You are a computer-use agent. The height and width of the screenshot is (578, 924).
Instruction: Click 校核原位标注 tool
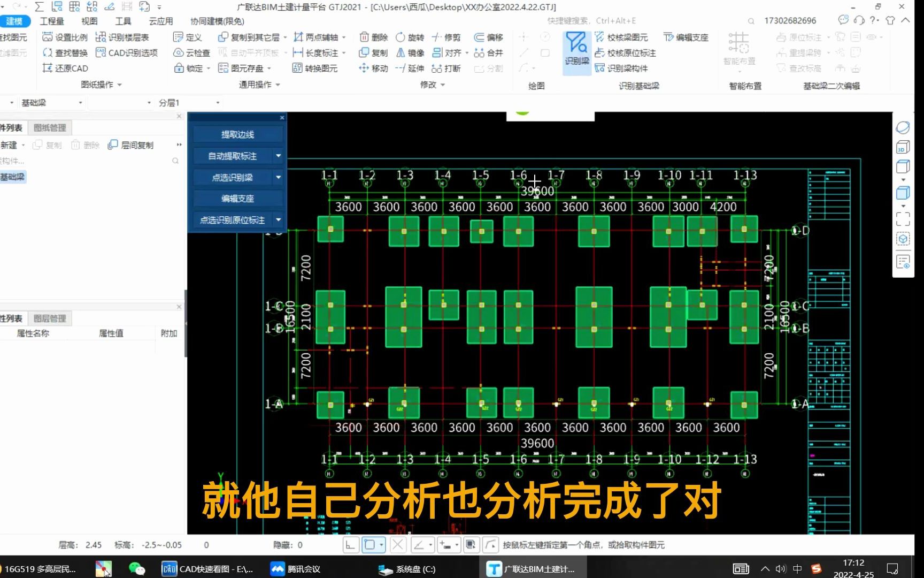(x=626, y=52)
